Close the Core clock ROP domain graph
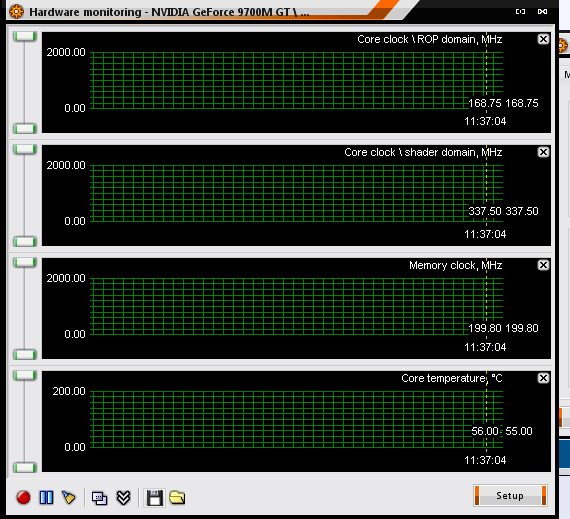The width and height of the screenshot is (570, 519). point(543,39)
